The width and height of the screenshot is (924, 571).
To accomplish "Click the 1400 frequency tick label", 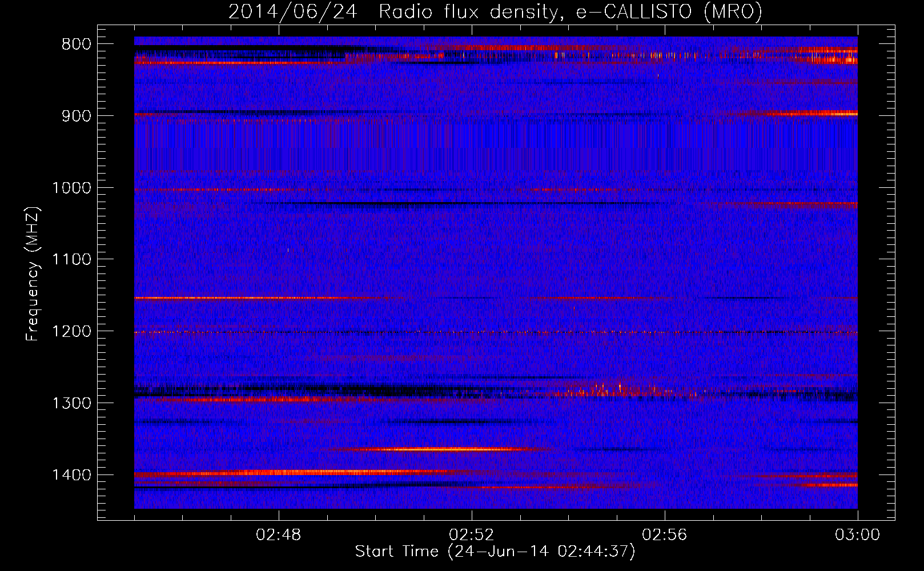I will [x=71, y=475].
